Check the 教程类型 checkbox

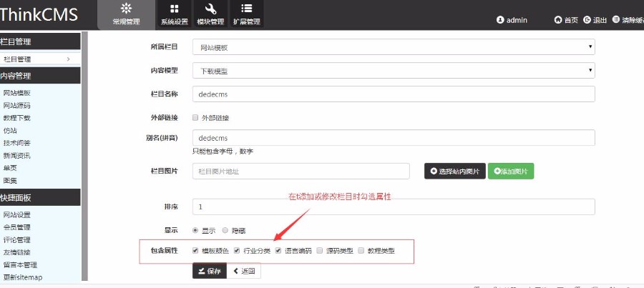click(361, 250)
